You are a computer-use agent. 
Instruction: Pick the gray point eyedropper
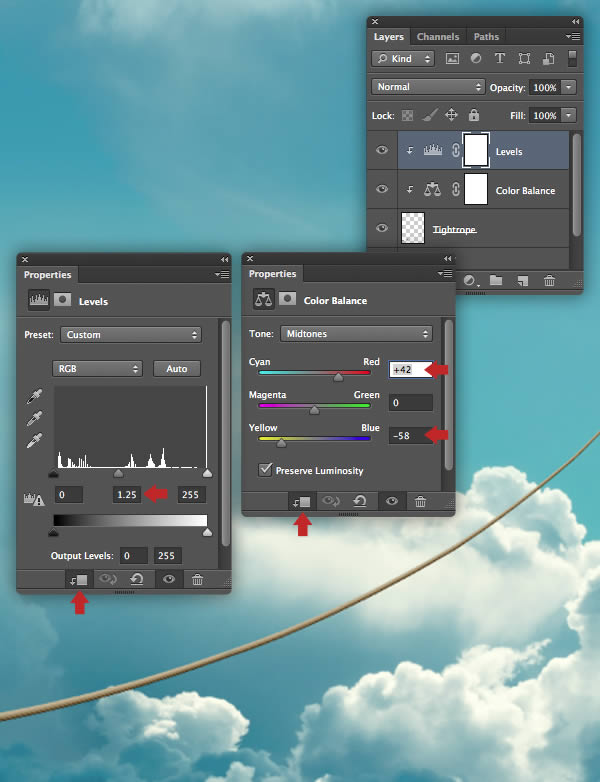click(x=34, y=418)
